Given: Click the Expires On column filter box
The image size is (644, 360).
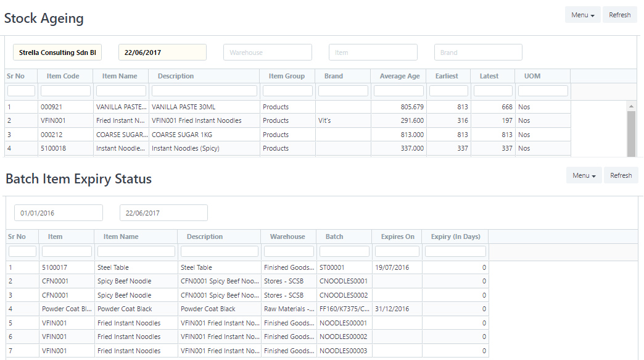Looking at the screenshot, I should click(x=397, y=251).
